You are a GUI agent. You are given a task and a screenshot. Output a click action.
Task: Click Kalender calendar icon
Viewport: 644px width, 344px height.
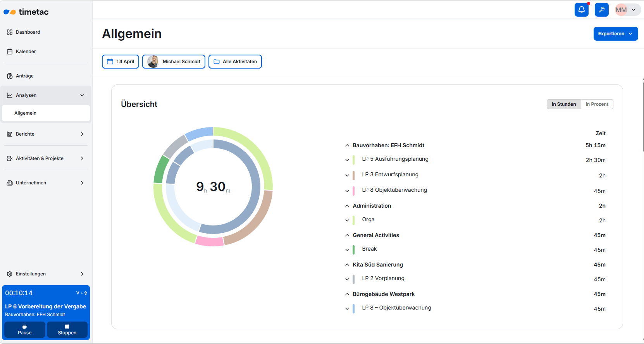click(10, 52)
